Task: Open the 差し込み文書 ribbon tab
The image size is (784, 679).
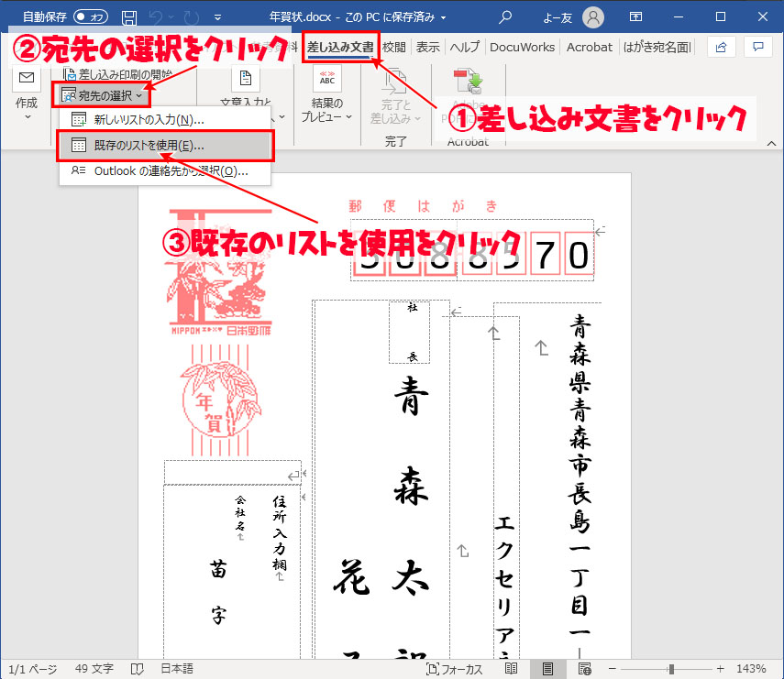Action: (340, 48)
